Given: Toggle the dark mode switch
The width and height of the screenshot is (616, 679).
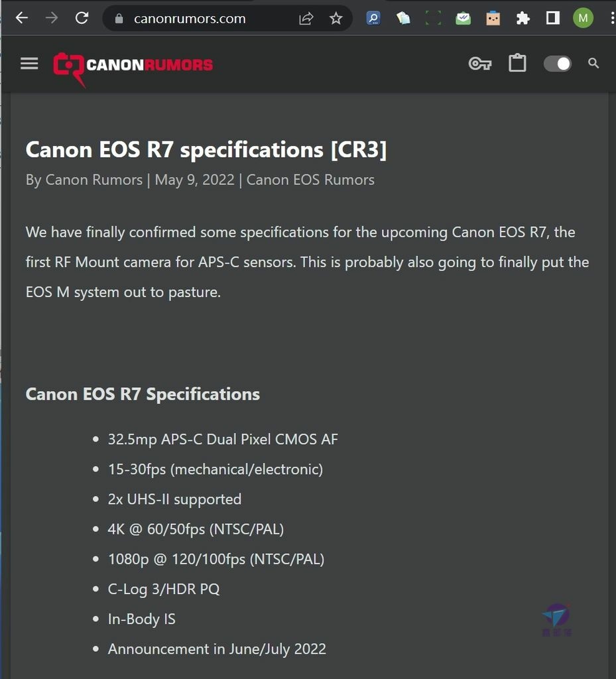Looking at the screenshot, I should (558, 64).
